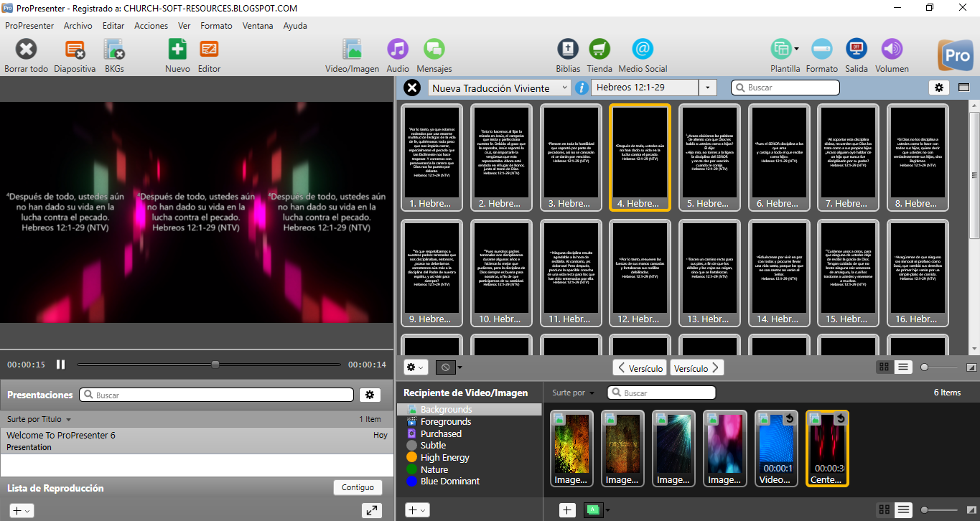Create a new item with Nuevo
The height and width of the screenshot is (521, 980).
[177, 50]
